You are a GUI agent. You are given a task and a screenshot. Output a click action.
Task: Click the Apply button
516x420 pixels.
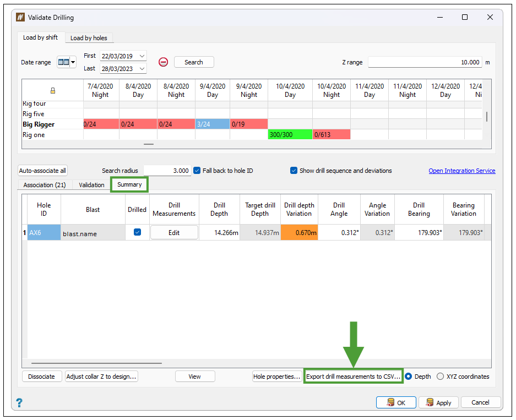click(x=438, y=402)
